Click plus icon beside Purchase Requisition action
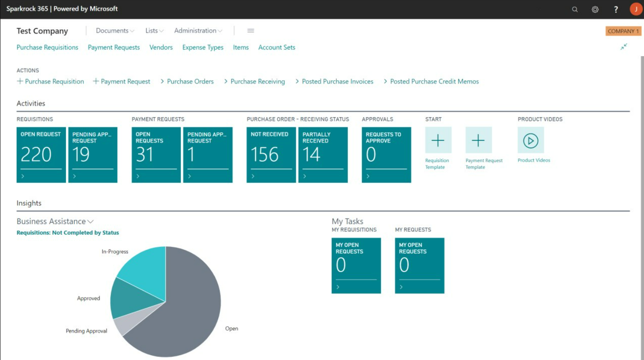The image size is (644, 360). [x=20, y=81]
